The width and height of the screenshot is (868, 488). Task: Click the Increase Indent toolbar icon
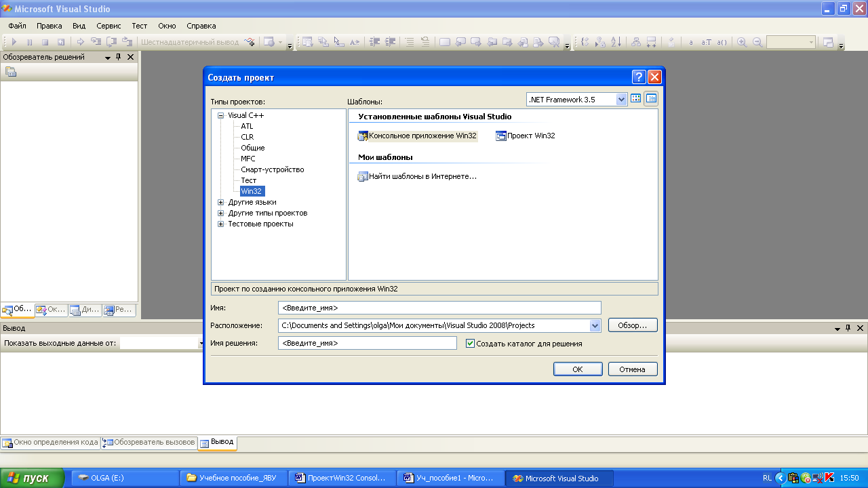point(390,42)
